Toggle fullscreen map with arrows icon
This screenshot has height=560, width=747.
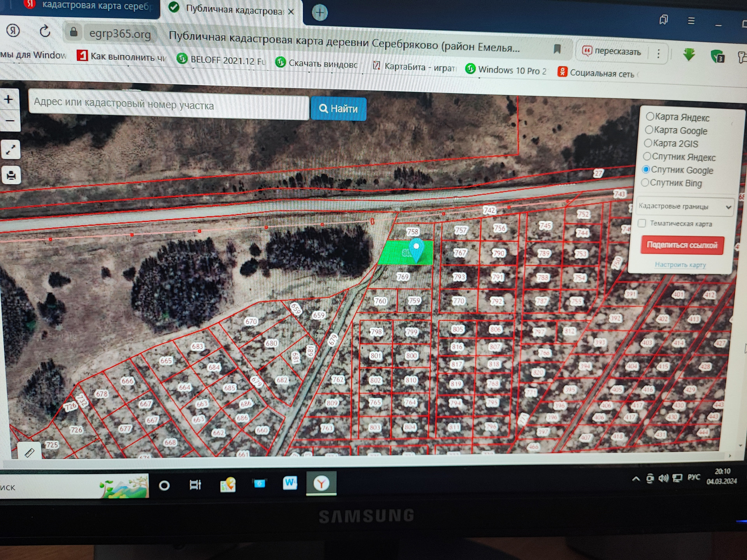pos(11,150)
